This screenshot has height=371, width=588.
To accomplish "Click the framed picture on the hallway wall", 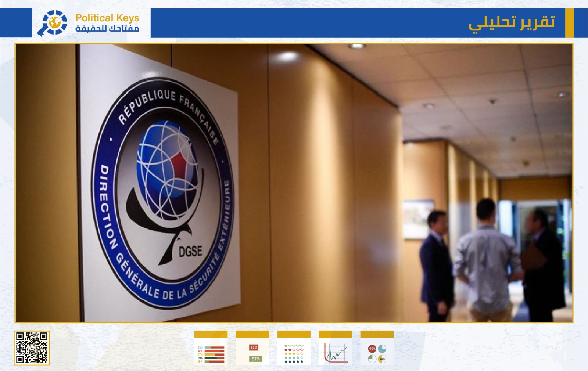I will point(418,219).
